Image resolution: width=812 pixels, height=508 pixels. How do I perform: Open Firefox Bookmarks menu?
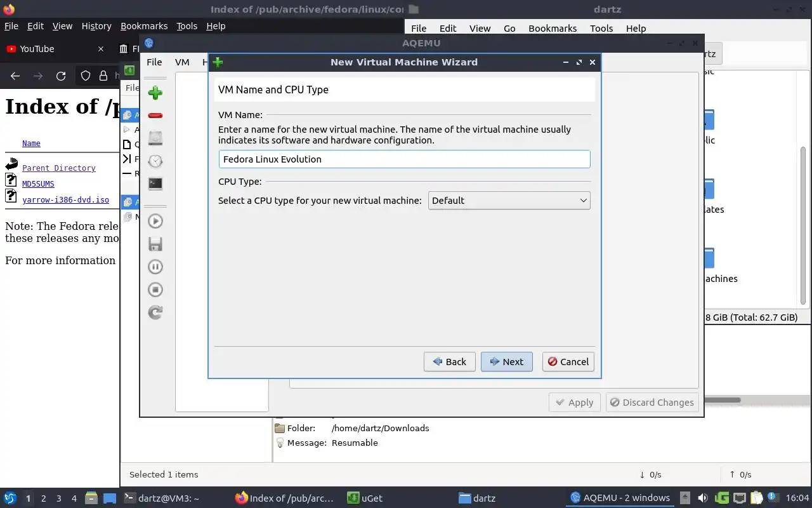[x=144, y=26]
